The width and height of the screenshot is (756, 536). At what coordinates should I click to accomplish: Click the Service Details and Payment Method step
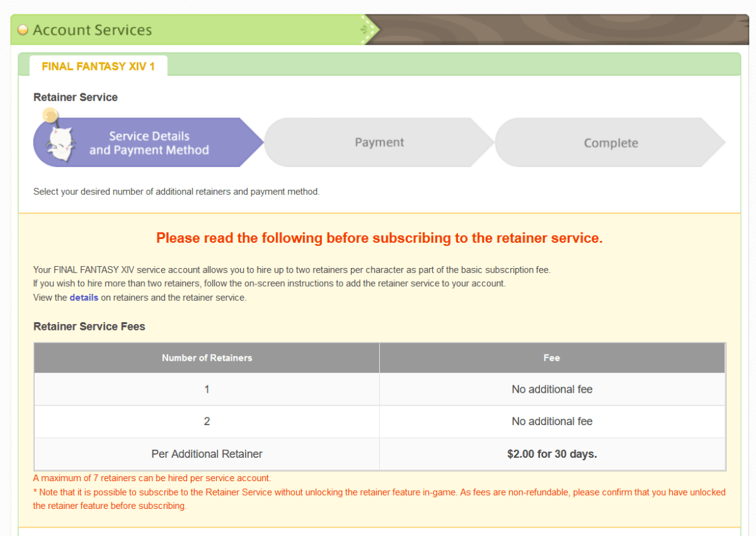[149, 142]
